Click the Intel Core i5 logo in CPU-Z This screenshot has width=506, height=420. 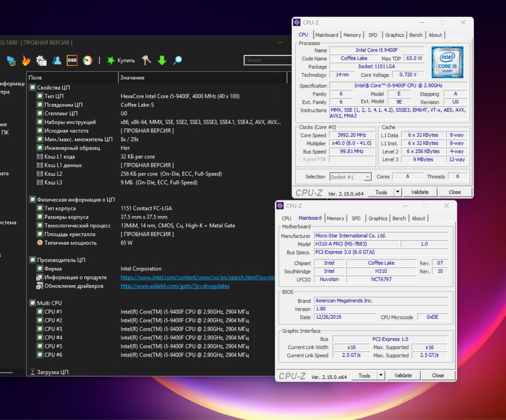[447, 62]
